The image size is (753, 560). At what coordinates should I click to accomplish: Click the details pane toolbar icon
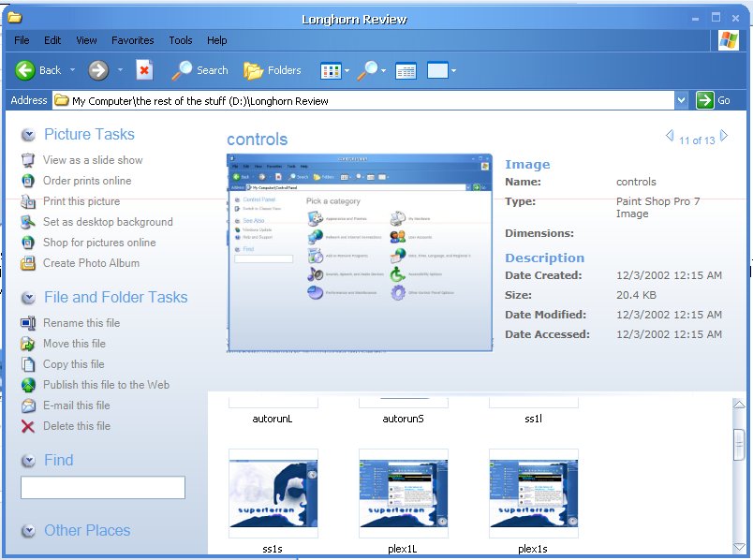tap(406, 71)
